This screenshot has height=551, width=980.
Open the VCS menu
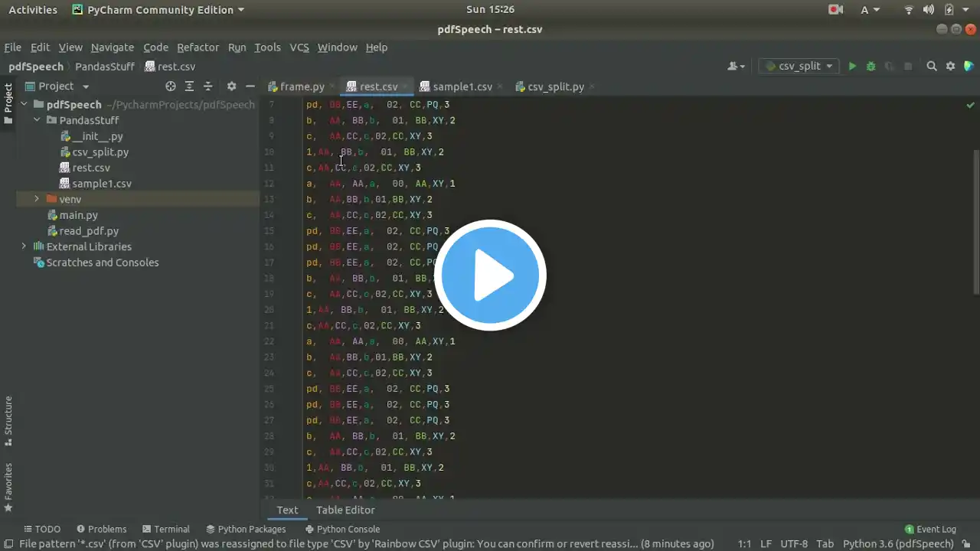(x=299, y=47)
